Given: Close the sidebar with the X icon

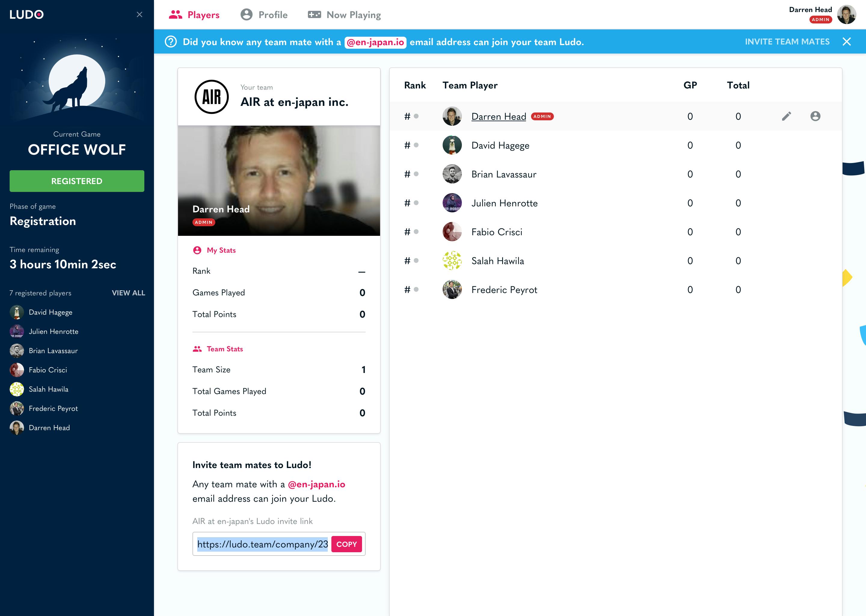Looking at the screenshot, I should [x=140, y=14].
